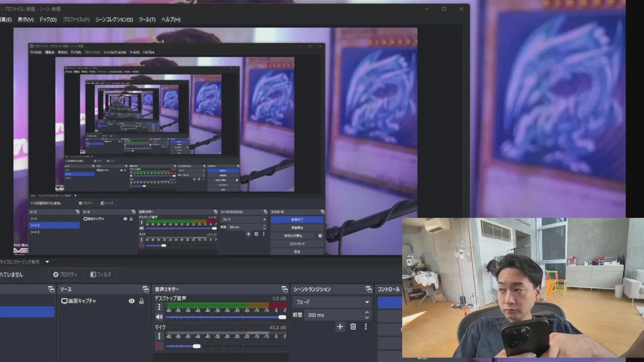Open デスクトップ音声 three-dot options in main window
Image resolution: width=644 pixels, height=362 pixels.
pyautogui.click(x=159, y=307)
